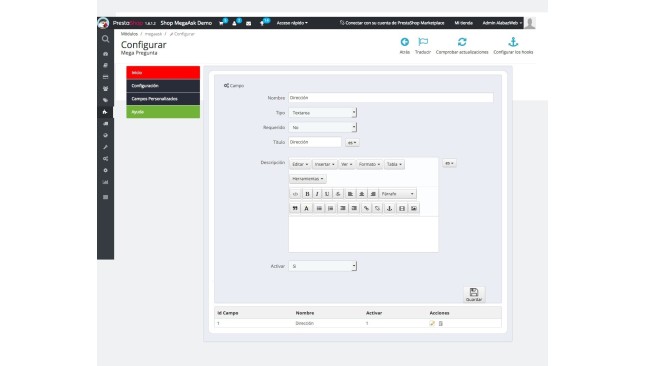Delete the Dirección field row
Screen dimensions: 646x366
coord(440,324)
